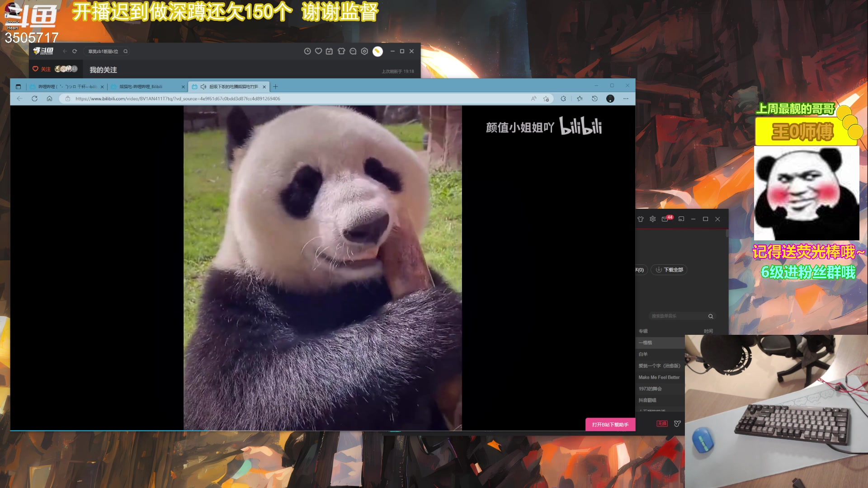Toggle the 无损 lossless quality option

[x=662, y=424]
